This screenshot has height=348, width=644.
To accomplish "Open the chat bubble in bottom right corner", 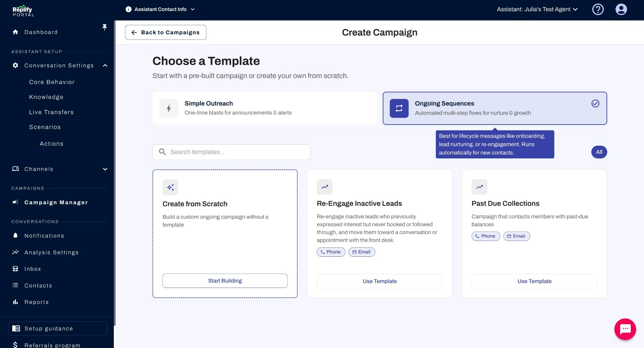I will (625, 329).
